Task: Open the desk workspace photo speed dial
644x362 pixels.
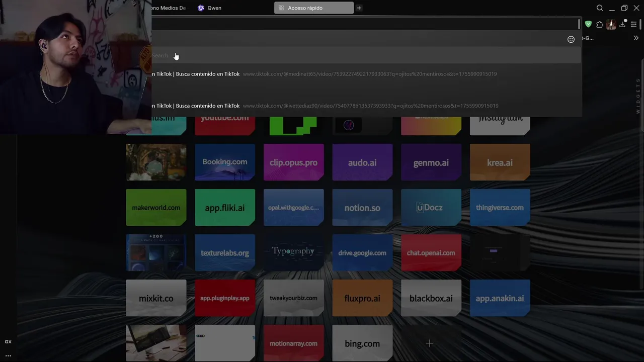Action: (156, 343)
